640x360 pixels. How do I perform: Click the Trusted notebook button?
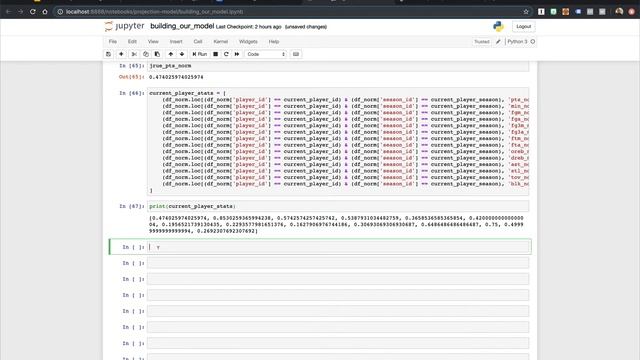click(482, 42)
